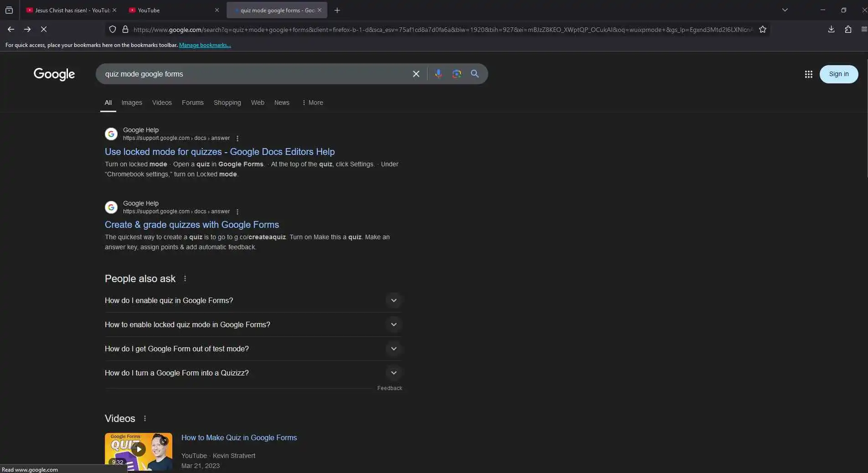
Task: Bookmark this page with the star icon
Action: [763, 29]
